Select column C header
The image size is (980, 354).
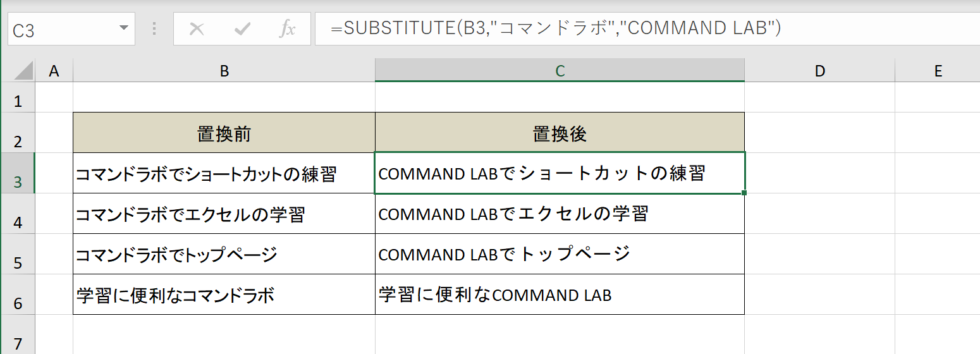560,71
